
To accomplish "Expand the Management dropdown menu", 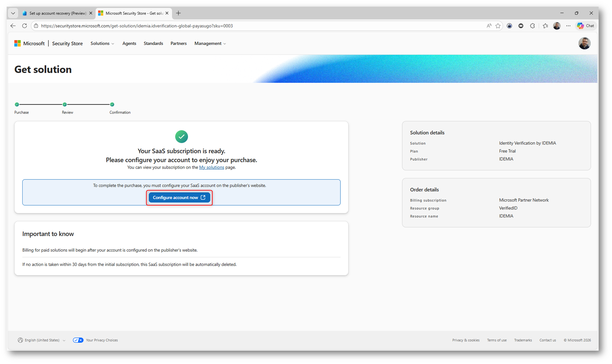I will tap(210, 43).
